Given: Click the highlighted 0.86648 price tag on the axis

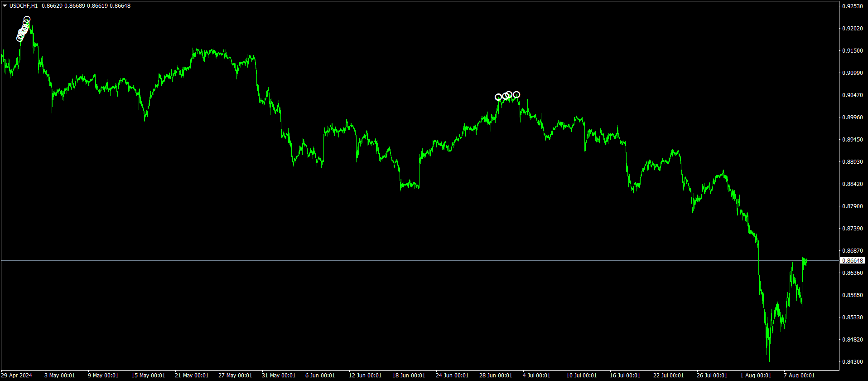Looking at the screenshot, I should pos(852,261).
